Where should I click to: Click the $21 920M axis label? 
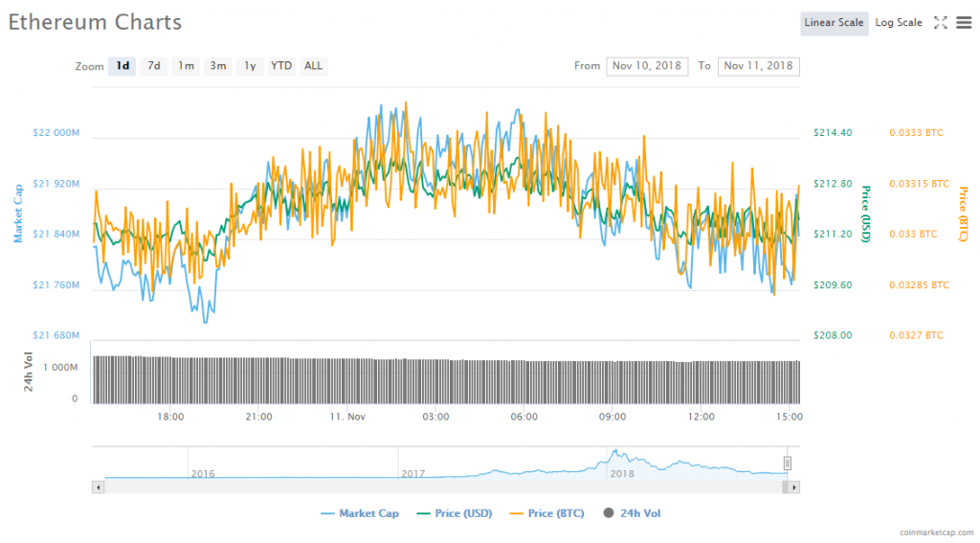56,184
